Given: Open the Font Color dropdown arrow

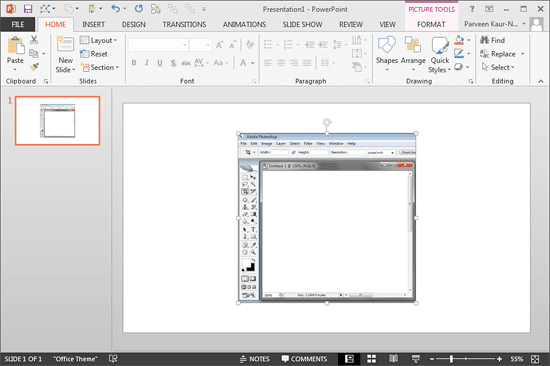Looking at the screenshot, I should tap(253, 63).
